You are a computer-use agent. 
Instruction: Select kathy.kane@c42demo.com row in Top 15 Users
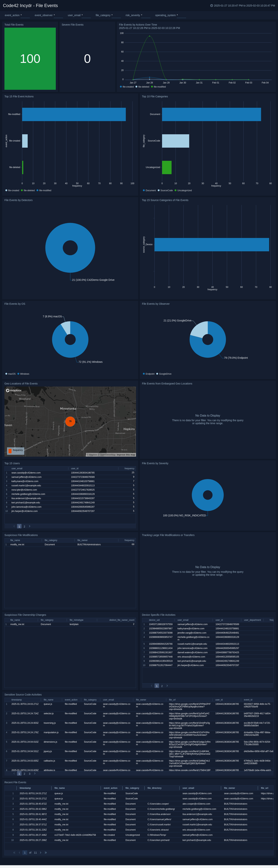click(x=70, y=481)
